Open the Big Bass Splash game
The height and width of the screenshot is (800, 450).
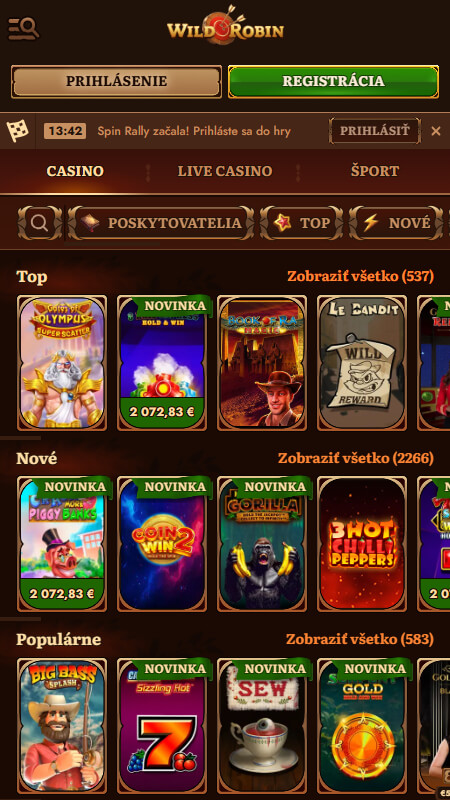tap(62, 725)
